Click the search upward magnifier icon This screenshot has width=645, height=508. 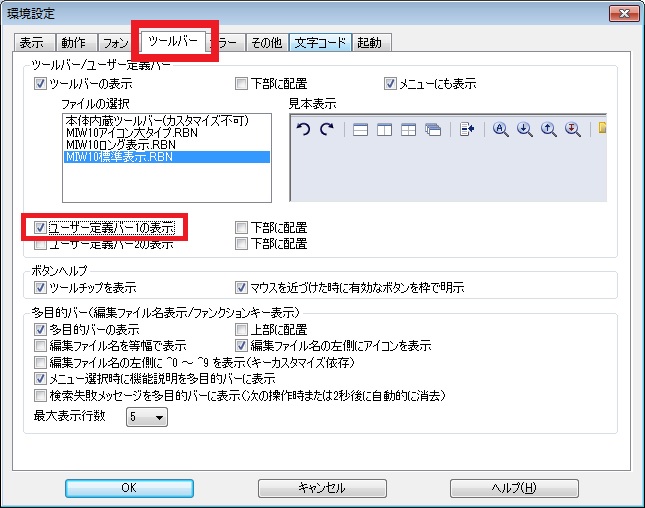(x=549, y=130)
